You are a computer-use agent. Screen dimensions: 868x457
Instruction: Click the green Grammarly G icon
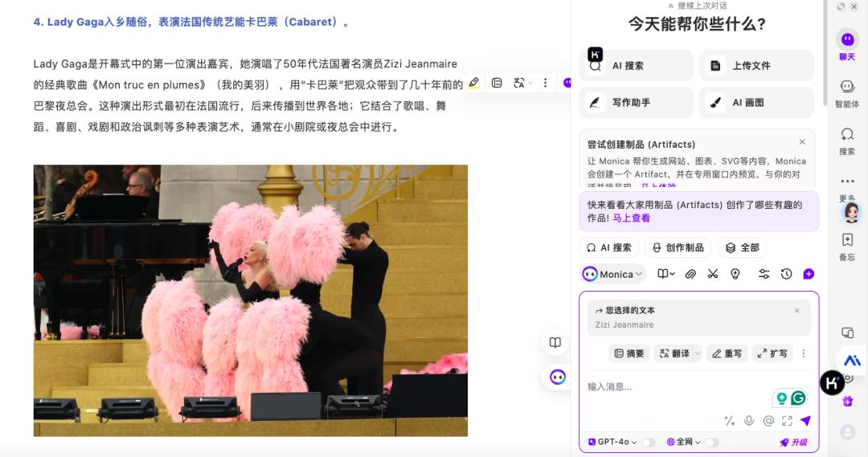(x=798, y=398)
